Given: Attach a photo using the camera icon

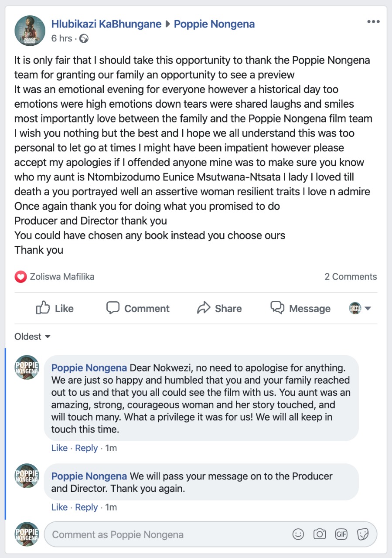Looking at the screenshot, I should click(320, 534).
